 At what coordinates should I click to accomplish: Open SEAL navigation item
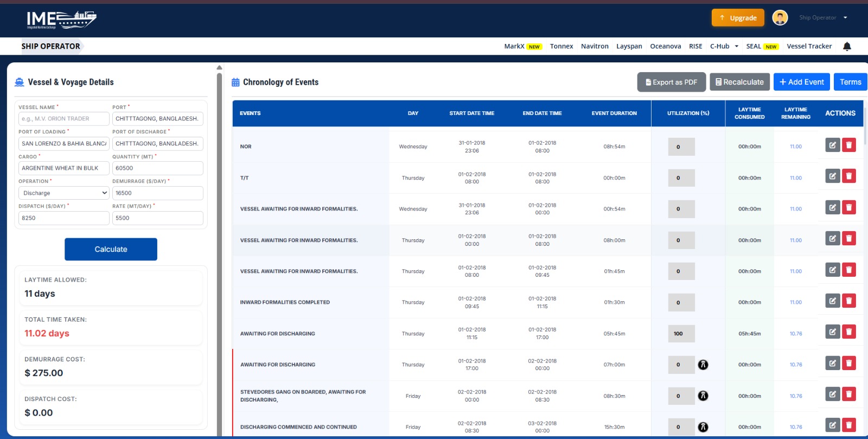[754, 47]
